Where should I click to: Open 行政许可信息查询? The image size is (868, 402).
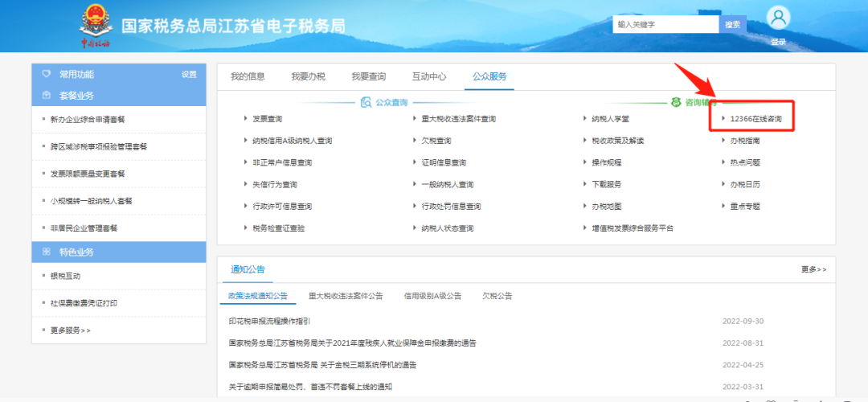click(282, 207)
